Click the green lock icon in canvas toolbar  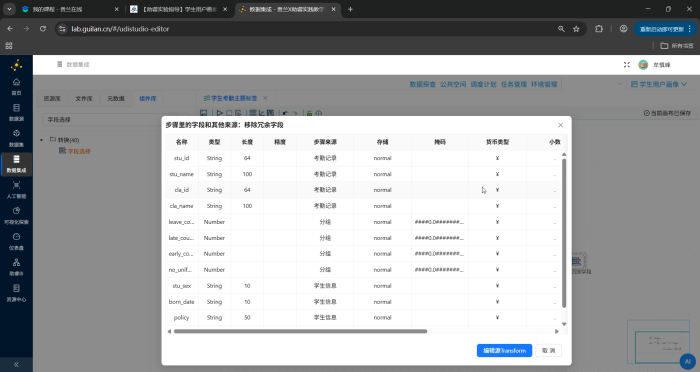[309, 113]
